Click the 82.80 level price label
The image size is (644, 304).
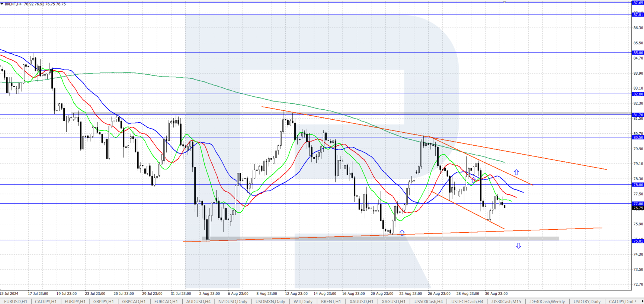638,94
